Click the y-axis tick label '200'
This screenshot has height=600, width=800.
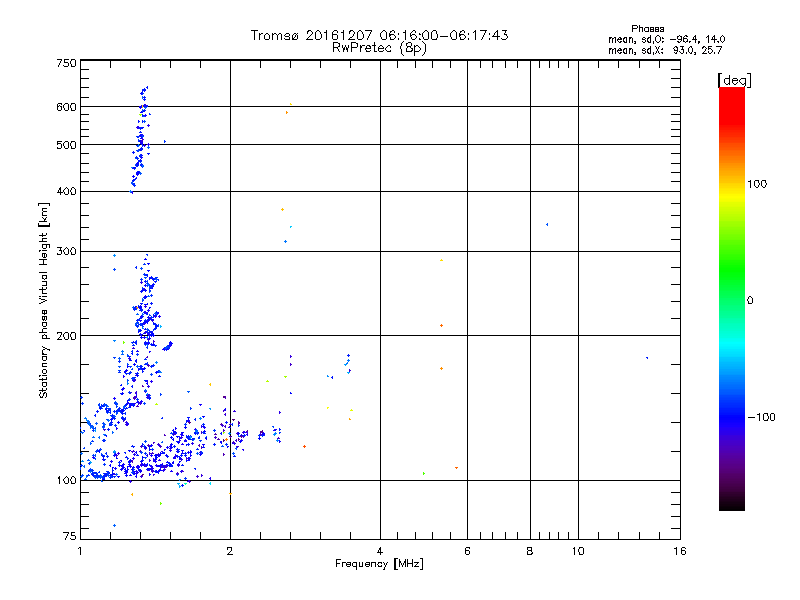[66, 336]
